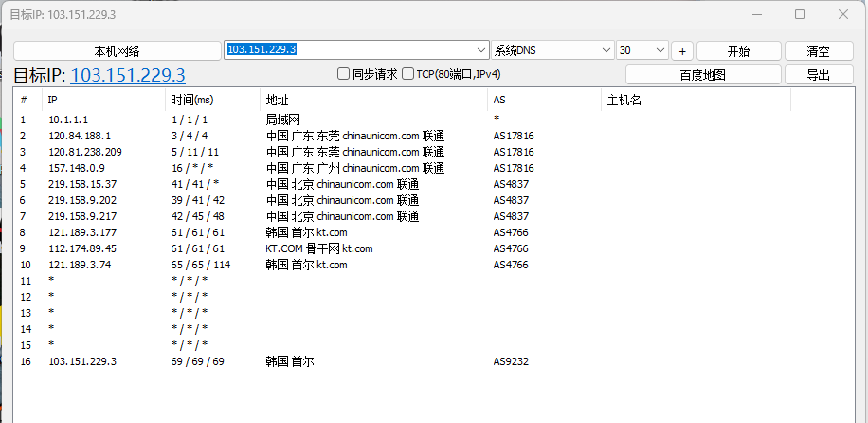Select IP 120.81.238.209 in hop 3
The image size is (868, 423).
(85, 152)
